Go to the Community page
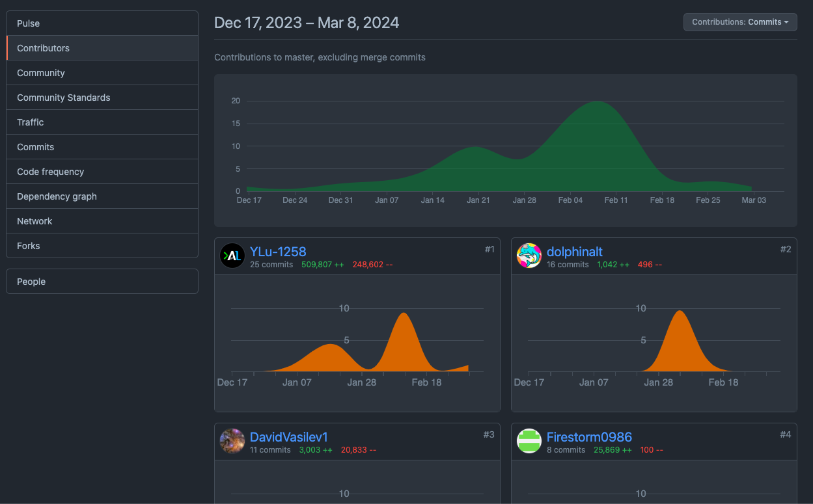Screen dimensions: 813x504 click(x=102, y=73)
